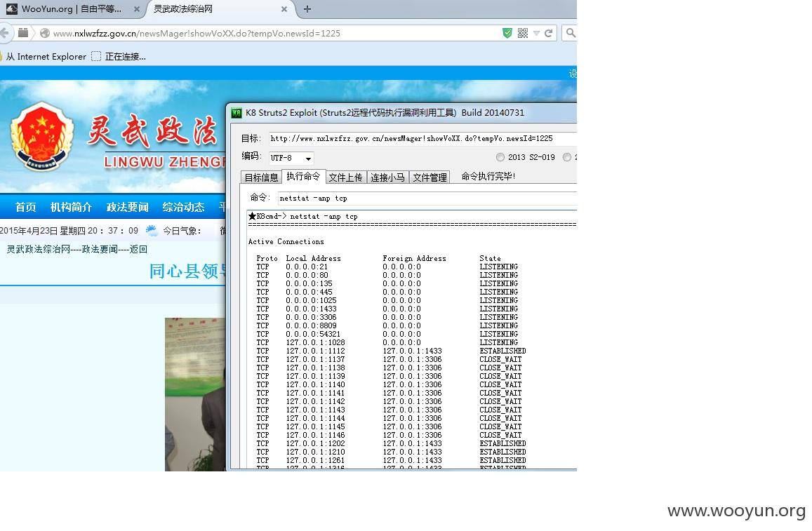
Task: Switch to the 文件上传 tab
Action: coord(345,177)
